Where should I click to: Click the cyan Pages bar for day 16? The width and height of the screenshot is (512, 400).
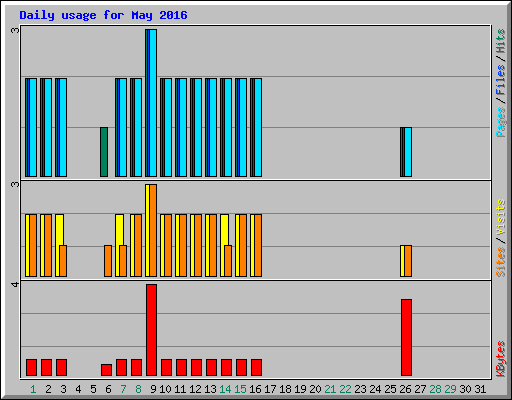(x=258, y=128)
